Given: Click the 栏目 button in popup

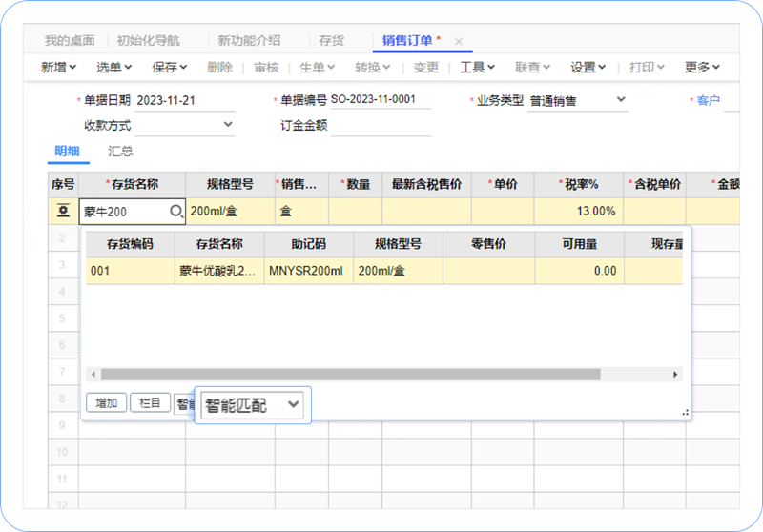Looking at the screenshot, I should [150, 403].
